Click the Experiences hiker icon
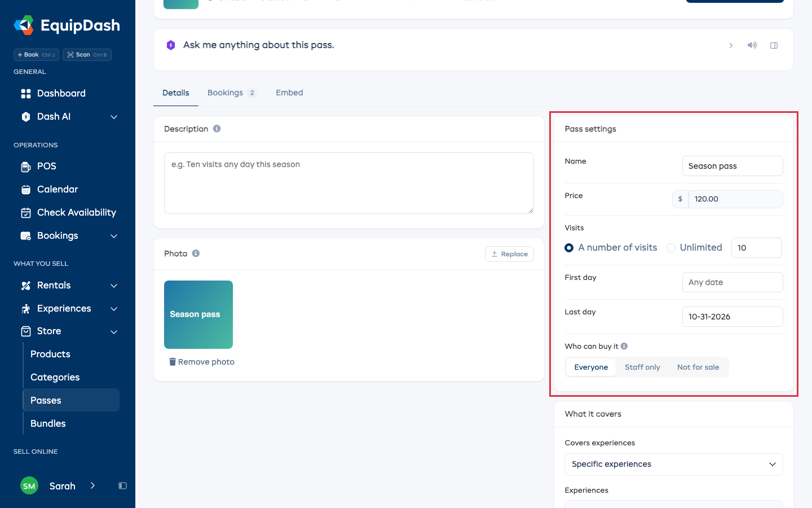This screenshot has height=508, width=812. point(26,309)
